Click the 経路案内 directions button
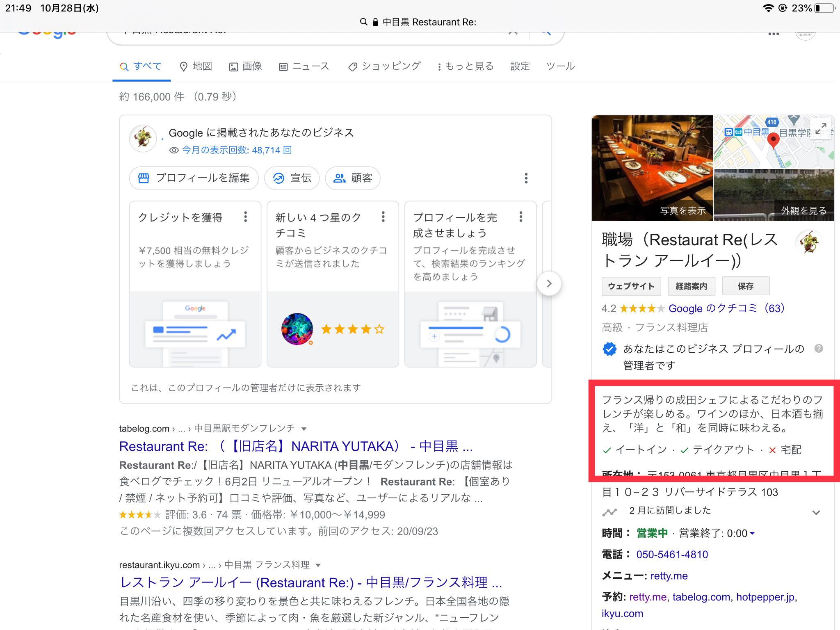The image size is (840, 630). [x=691, y=286]
